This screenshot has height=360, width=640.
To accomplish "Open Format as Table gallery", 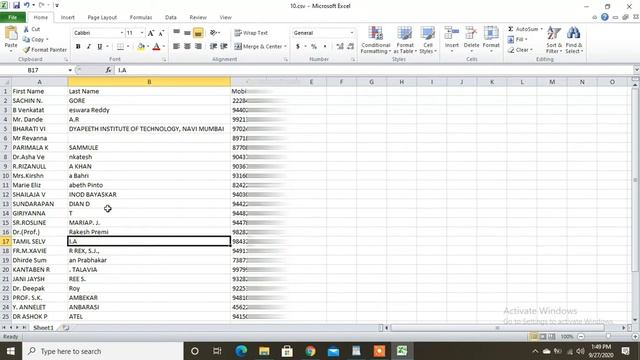I will (x=405, y=40).
